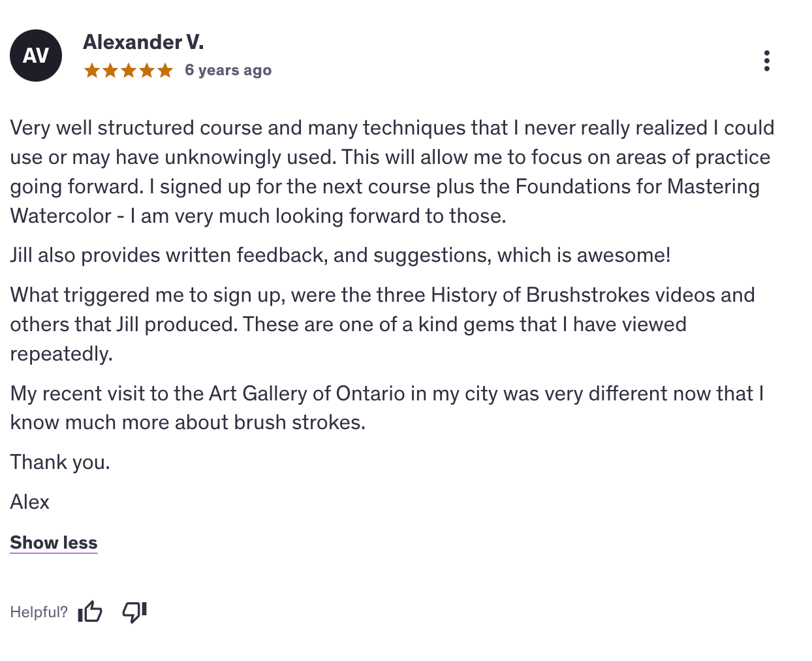The width and height of the screenshot is (812, 661).
Task: Click the "Thank you." line
Action: click(x=60, y=462)
